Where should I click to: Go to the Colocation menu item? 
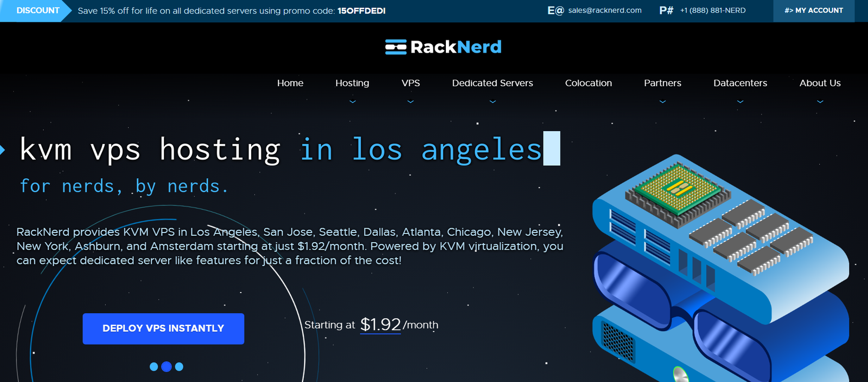589,83
